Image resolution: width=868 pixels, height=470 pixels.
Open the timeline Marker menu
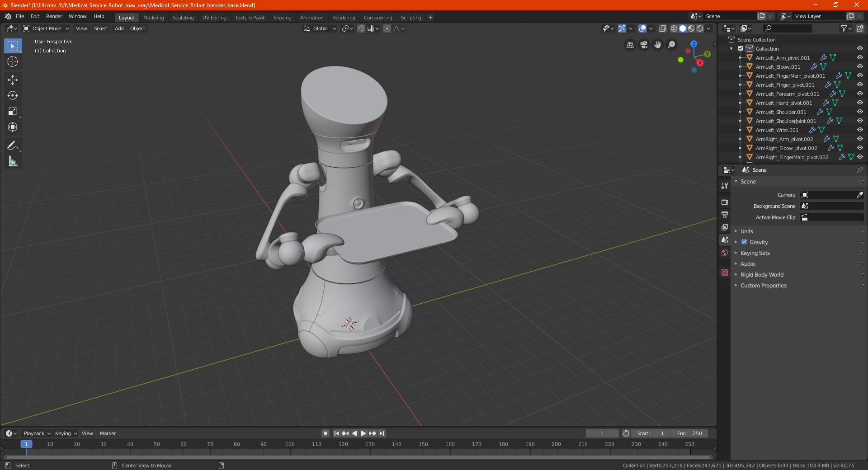[x=108, y=433]
